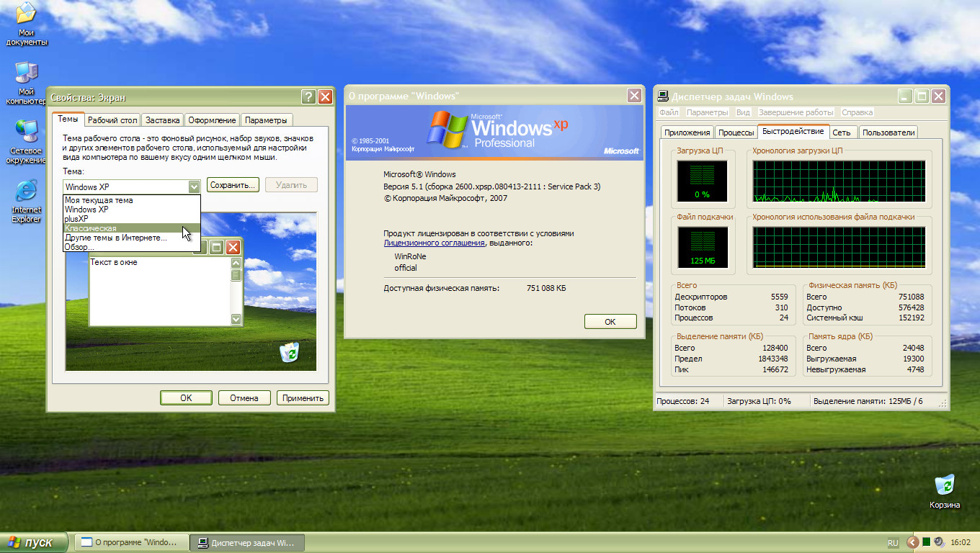
Task: Maximize the Диспетчер задач Windows window
Action: (x=922, y=96)
